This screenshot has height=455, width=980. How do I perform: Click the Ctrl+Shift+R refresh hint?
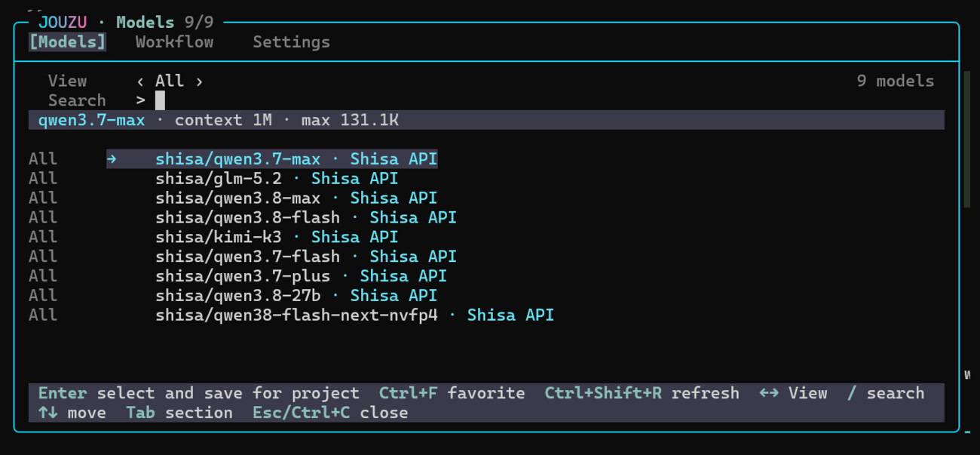point(642,393)
